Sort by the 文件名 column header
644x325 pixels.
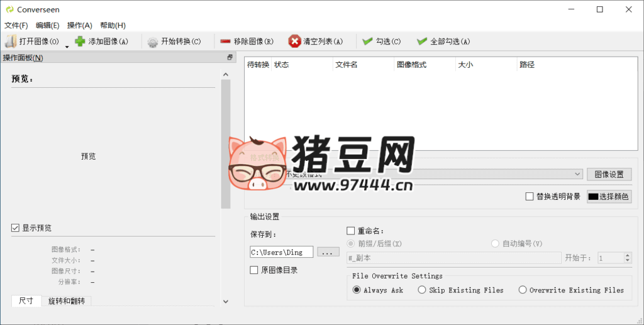coord(363,65)
